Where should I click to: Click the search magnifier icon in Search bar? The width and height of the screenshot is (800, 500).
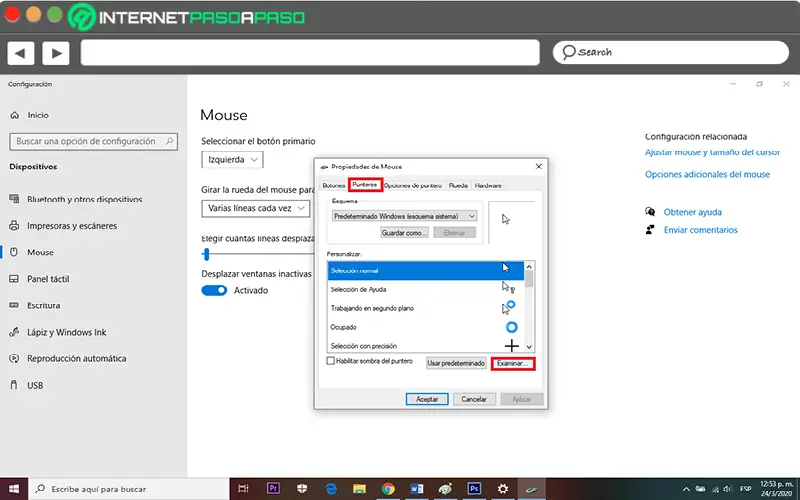coord(568,52)
